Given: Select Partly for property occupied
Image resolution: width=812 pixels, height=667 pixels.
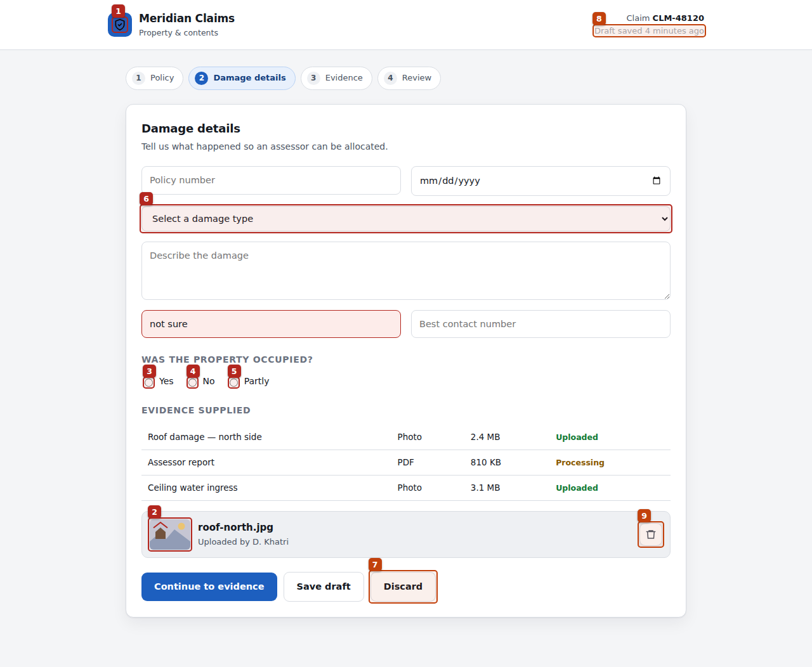Looking at the screenshot, I should pos(234,382).
